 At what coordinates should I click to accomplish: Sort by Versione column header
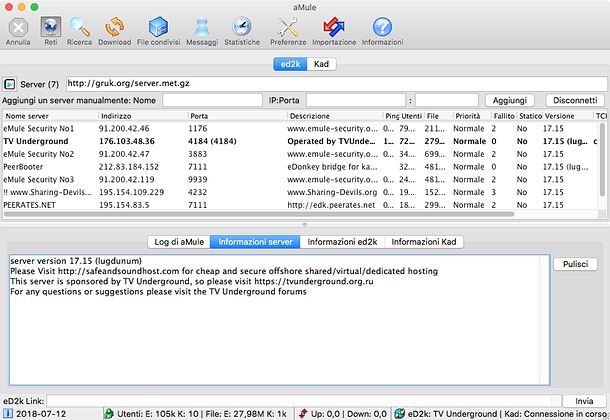568,116
